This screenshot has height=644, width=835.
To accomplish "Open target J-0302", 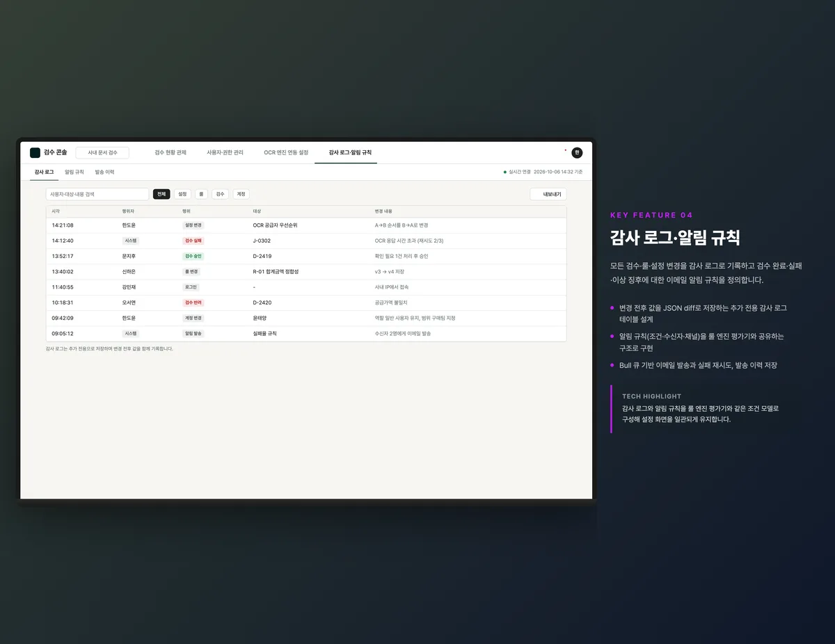I will click(x=262, y=241).
